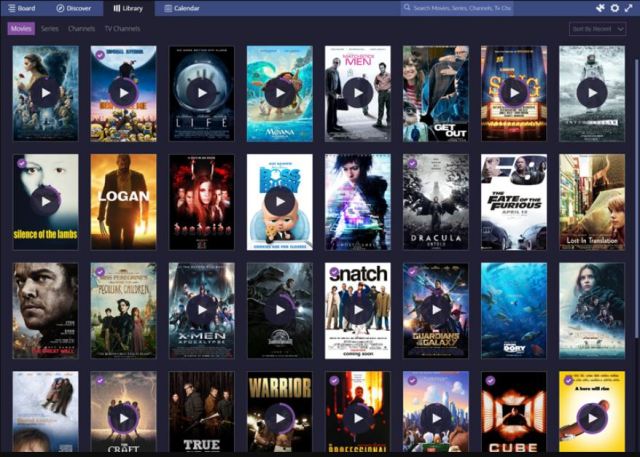Toggle watched mark on Cube poster
Screen dimensions: 640x457
click(489, 381)
